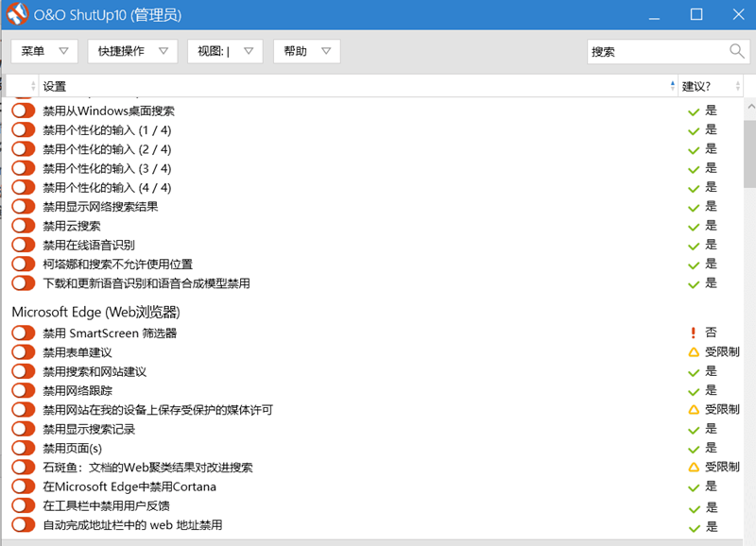Click the green checkmark for 禁用云搜索
The image size is (756, 546).
694,227
